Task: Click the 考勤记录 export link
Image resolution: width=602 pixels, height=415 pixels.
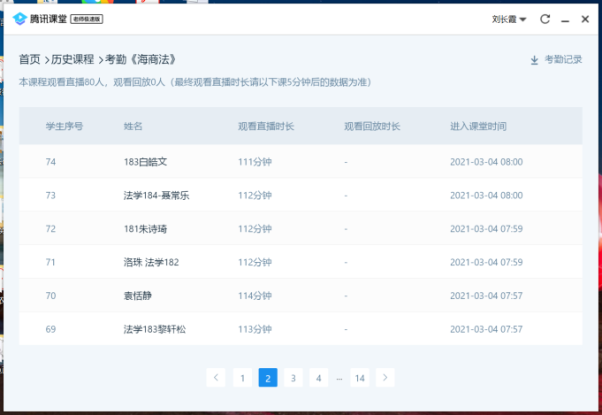Action: [563, 60]
